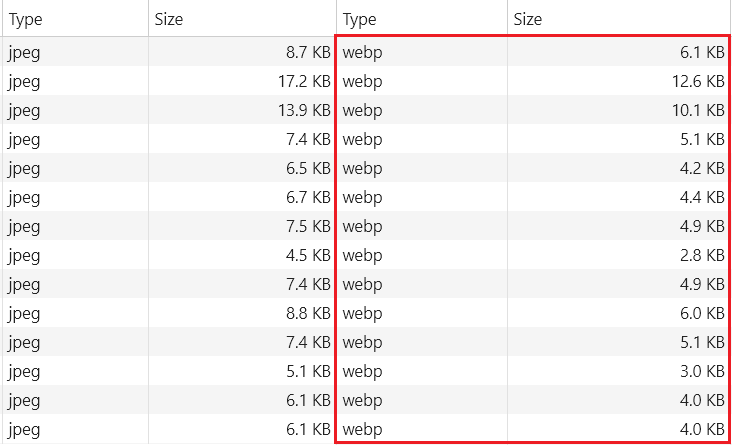Sort by the right Size column header
Image resolution: width=732 pixels, height=447 pixels.
tap(619, 19)
